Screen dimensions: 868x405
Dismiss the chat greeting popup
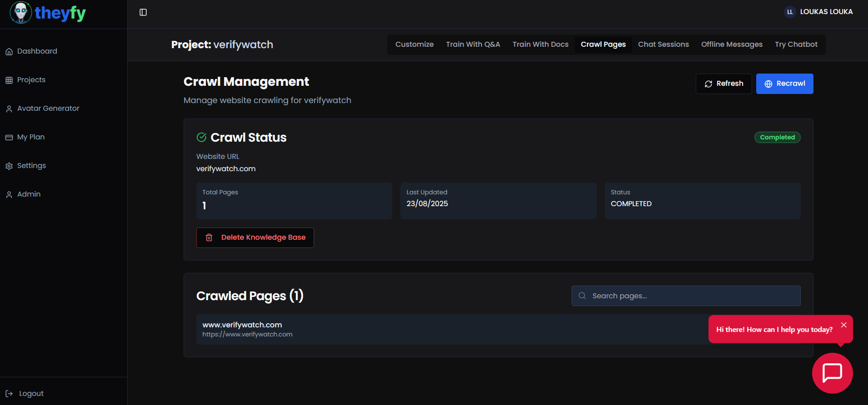(844, 325)
